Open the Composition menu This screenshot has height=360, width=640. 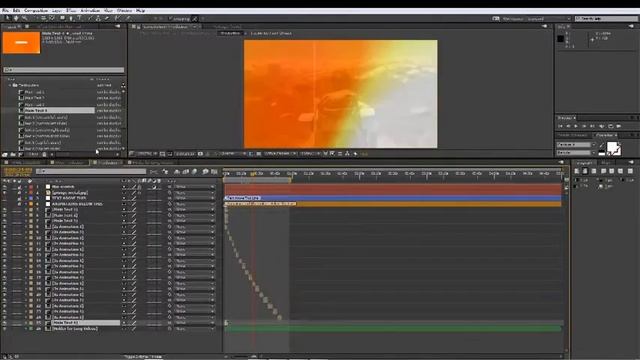[36, 11]
